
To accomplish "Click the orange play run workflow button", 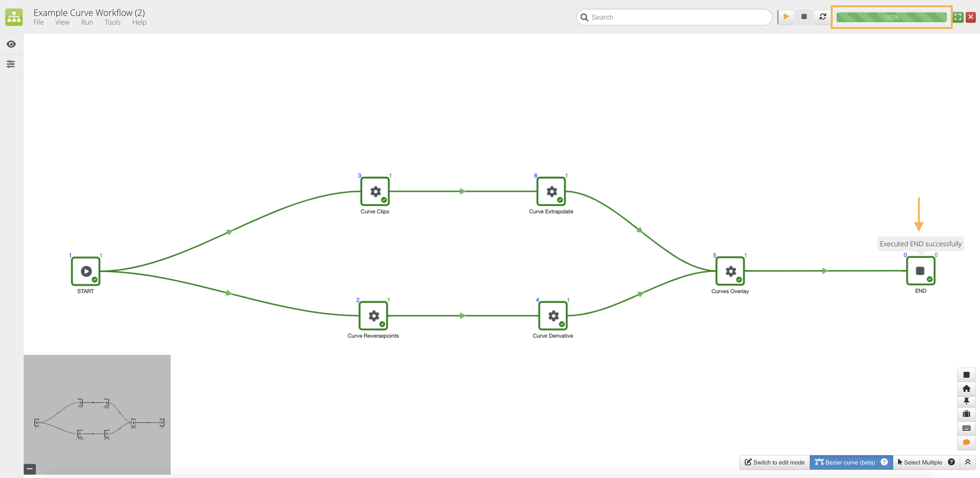I will coord(786,17).
